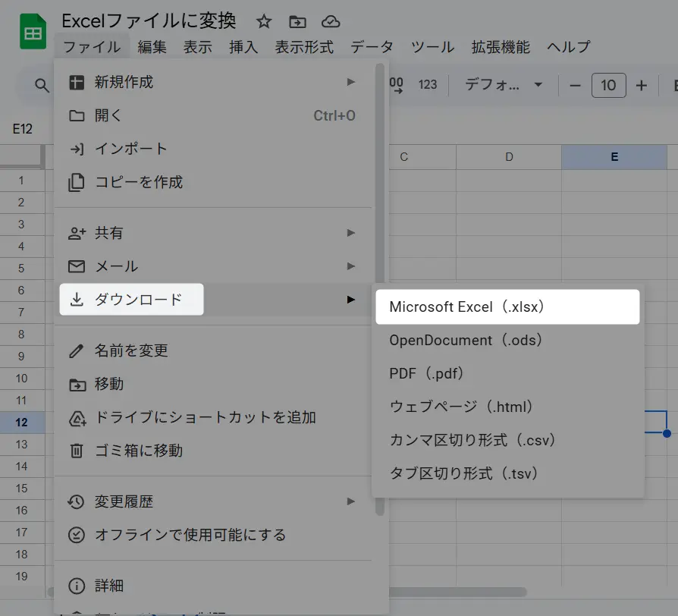This screenshot has height=616, width=678.
Task: Expand the 共有 submenu arrow
Action: (350, 233)
